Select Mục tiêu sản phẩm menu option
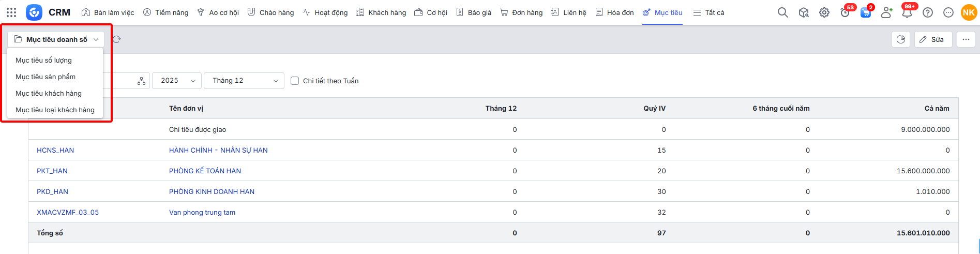 pyautogui.click(x=46, y=77)
